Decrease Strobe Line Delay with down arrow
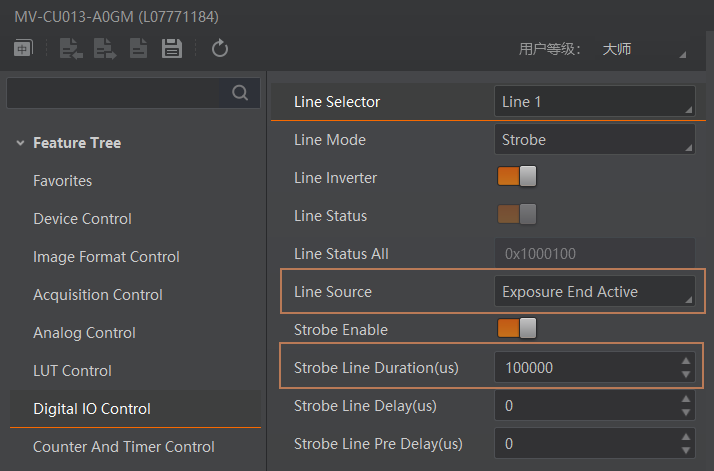The height and width of the screenshot is (471, 714). point(686,413)
